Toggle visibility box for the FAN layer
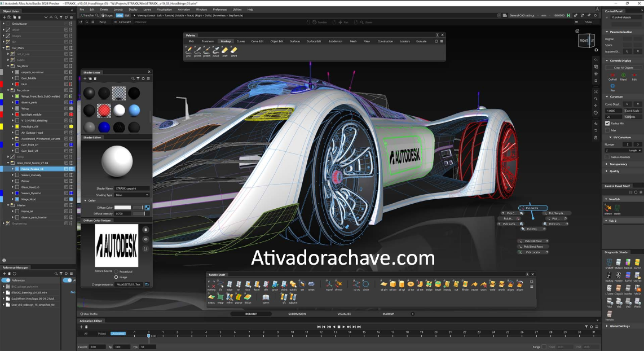Screen dimensions: 644x351 (17, 84)
